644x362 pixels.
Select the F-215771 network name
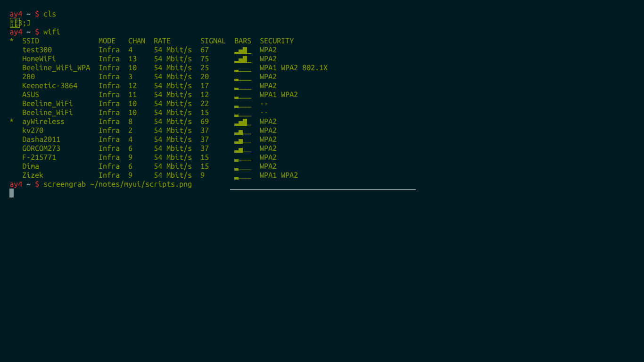coord(39,157)
